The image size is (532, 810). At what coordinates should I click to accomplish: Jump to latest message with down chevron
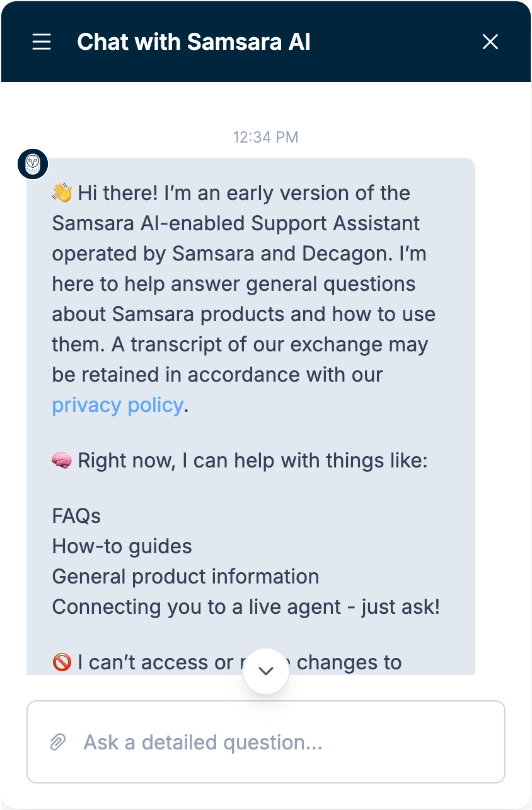[266, 671]
